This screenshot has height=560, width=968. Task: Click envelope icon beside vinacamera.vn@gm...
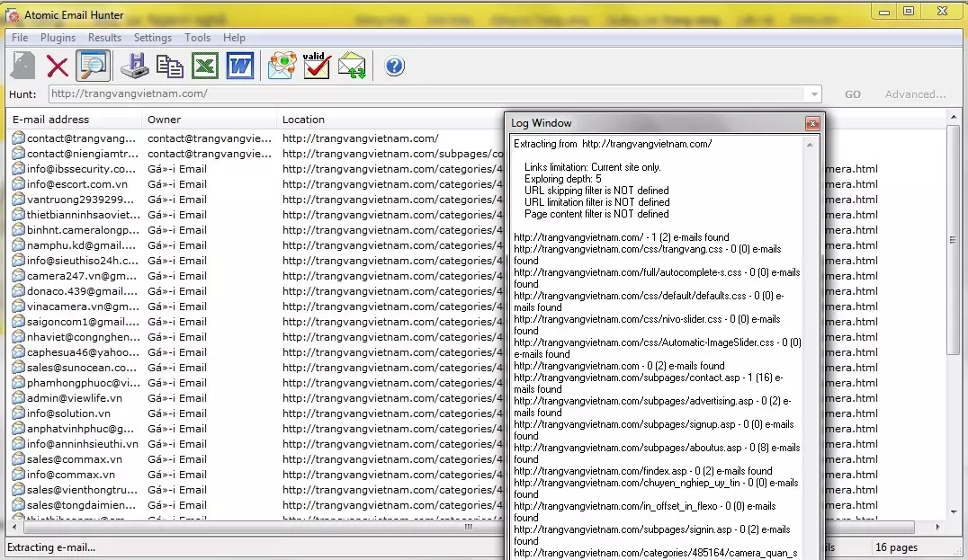click(x=18, y=306)
